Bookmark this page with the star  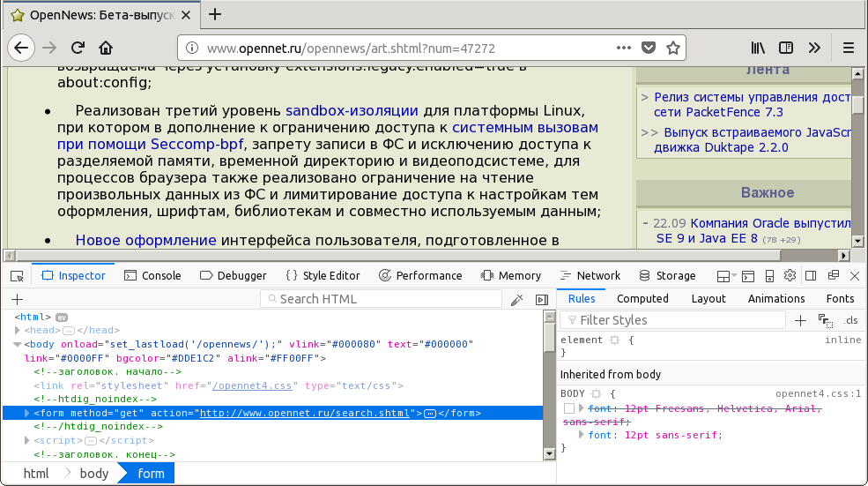point(672,49)
